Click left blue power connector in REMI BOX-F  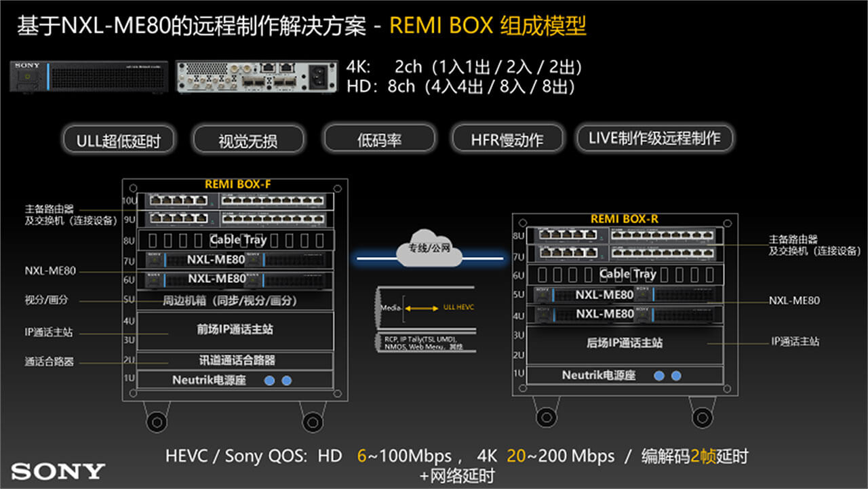pyautogui.click(x=270, y=380)
